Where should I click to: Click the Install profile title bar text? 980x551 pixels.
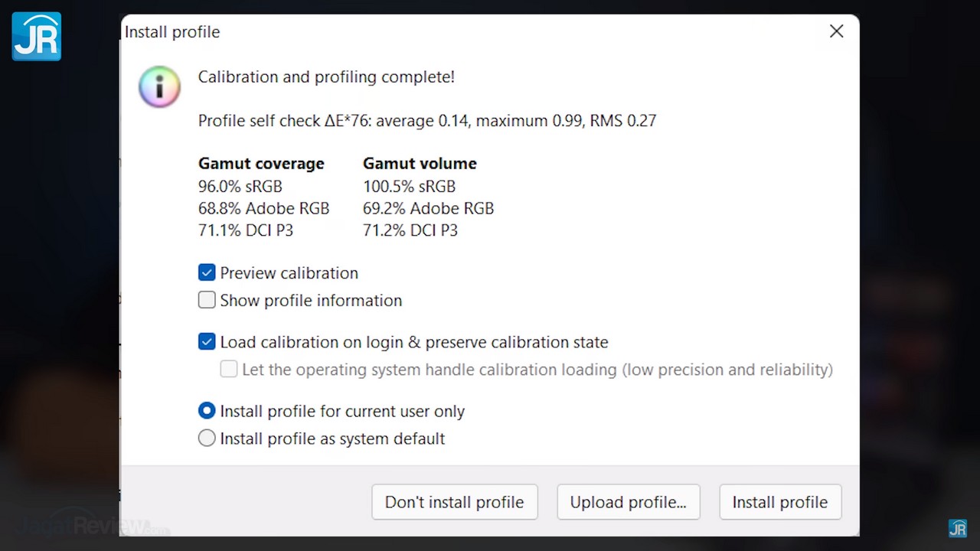[x=172, y=32]
